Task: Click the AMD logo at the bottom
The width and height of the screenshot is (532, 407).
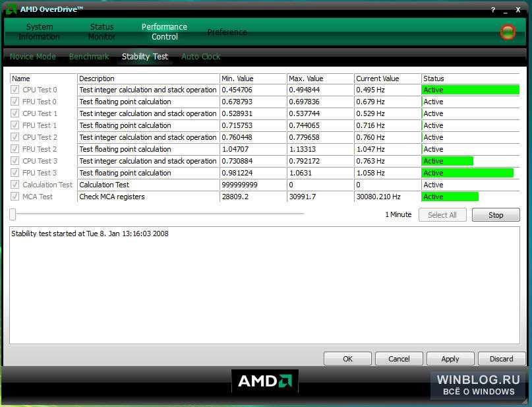Action: [264, 381]
